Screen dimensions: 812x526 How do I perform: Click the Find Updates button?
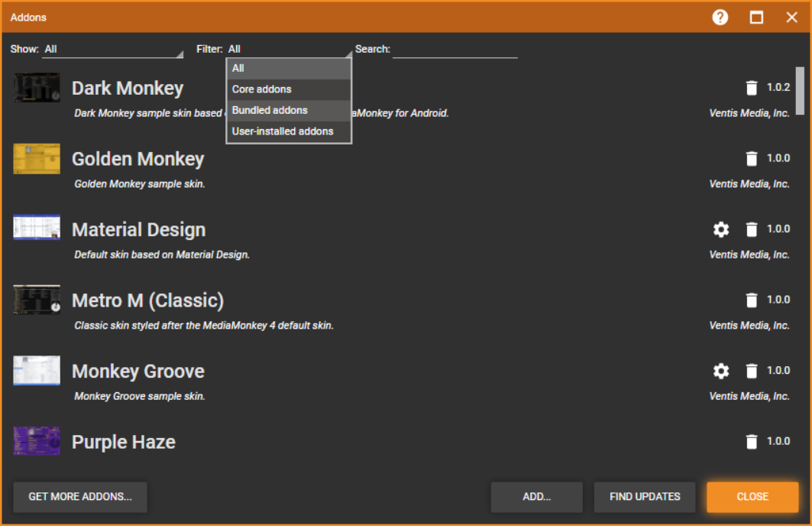(x=645, y=496)
